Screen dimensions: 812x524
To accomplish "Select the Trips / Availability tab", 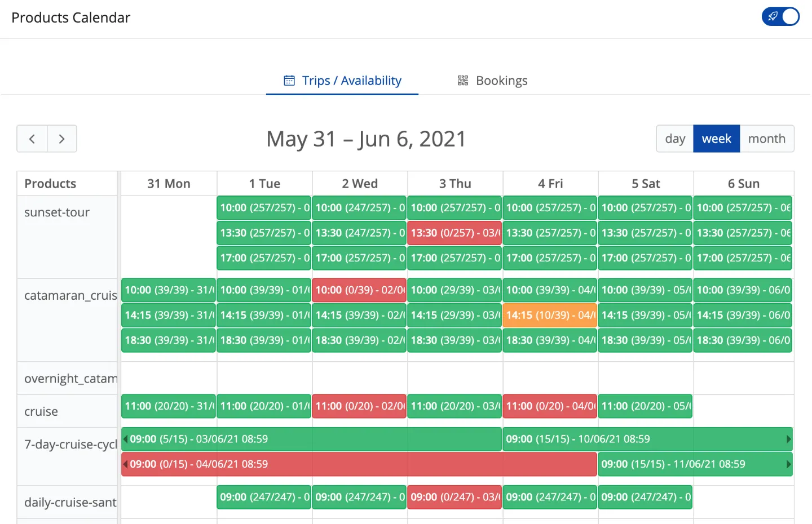I will 342,81.
